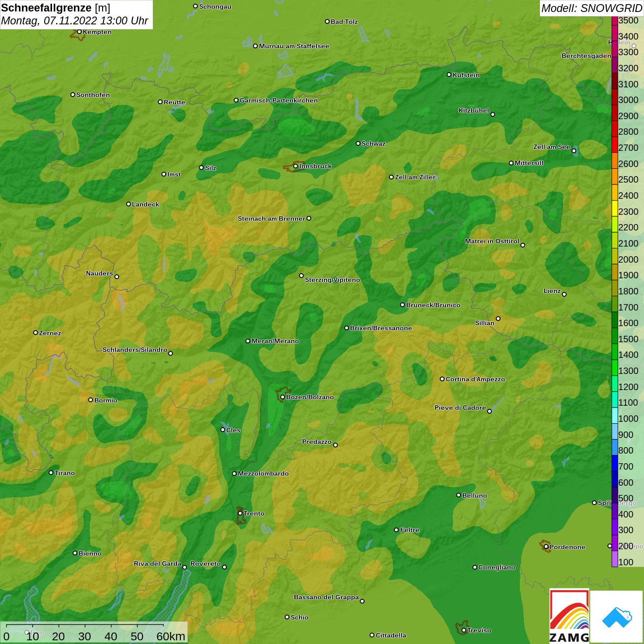644x644 pixels.
Task: Click the "Garmisch-Partenkirchen" place label
Action: [279, 100]
